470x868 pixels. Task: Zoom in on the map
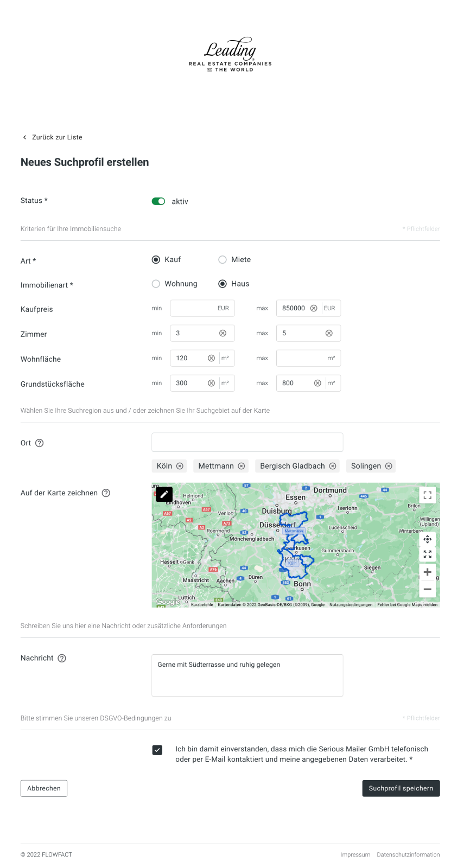(x=427, y=572)
